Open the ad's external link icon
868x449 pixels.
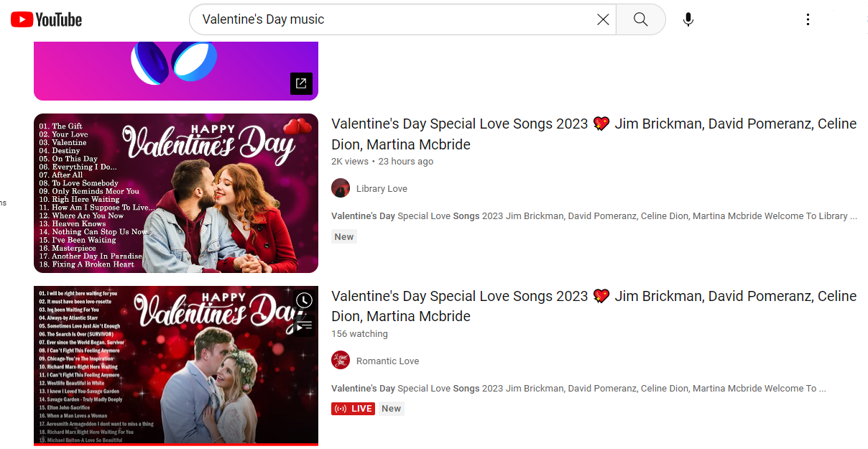(x=301, y=83)
